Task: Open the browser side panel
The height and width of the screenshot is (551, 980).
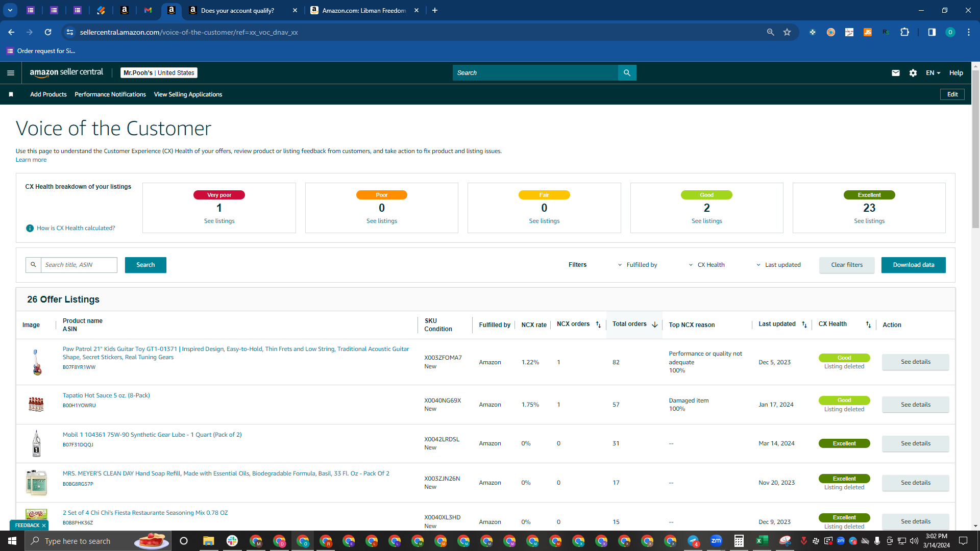Action: pos(932,32)
